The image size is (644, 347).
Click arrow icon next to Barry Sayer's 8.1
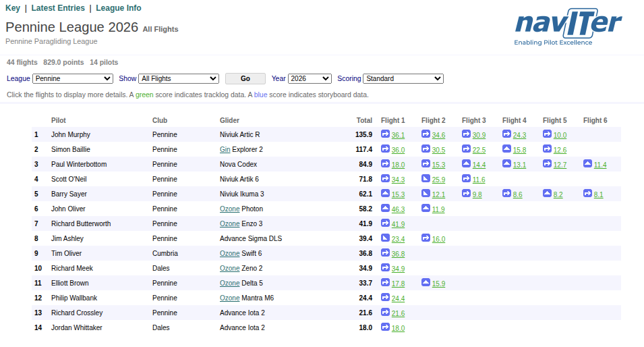click(587, 193)
